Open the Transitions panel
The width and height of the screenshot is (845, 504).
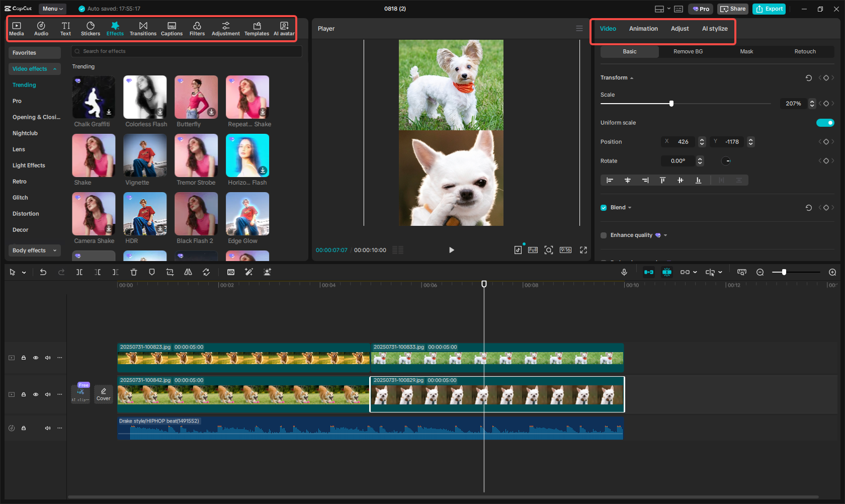pos(143,28)
